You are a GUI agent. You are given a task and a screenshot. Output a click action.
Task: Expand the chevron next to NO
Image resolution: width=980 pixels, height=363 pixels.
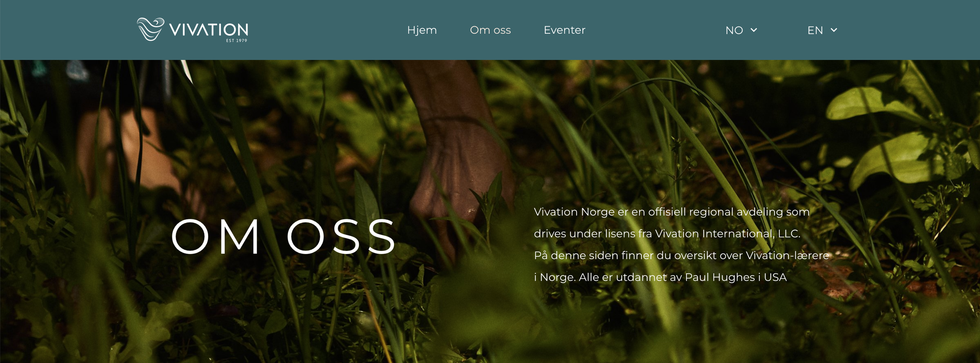[753, 30]
